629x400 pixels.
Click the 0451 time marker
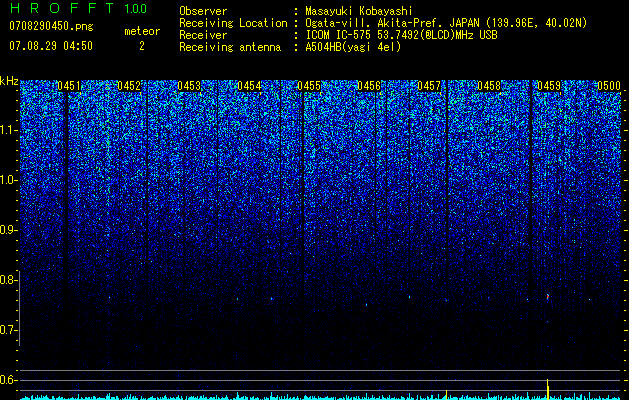[x=69, y=86]
